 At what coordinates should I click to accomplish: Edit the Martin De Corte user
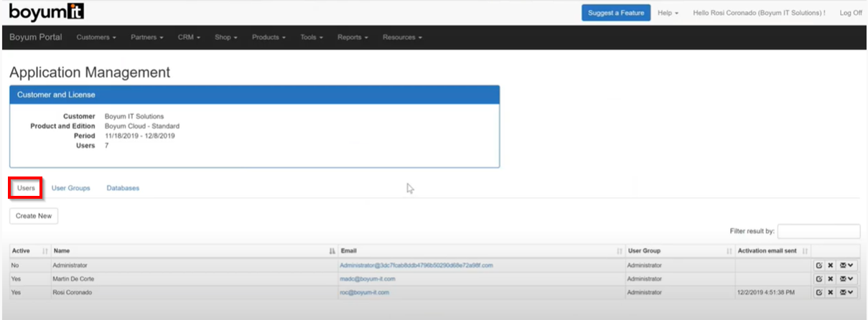coord(818,279)
